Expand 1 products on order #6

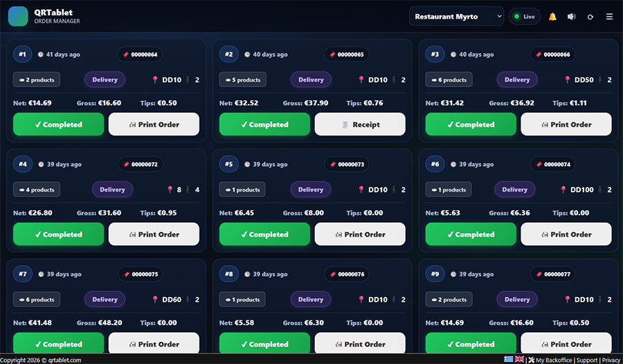tap(449, 190)
